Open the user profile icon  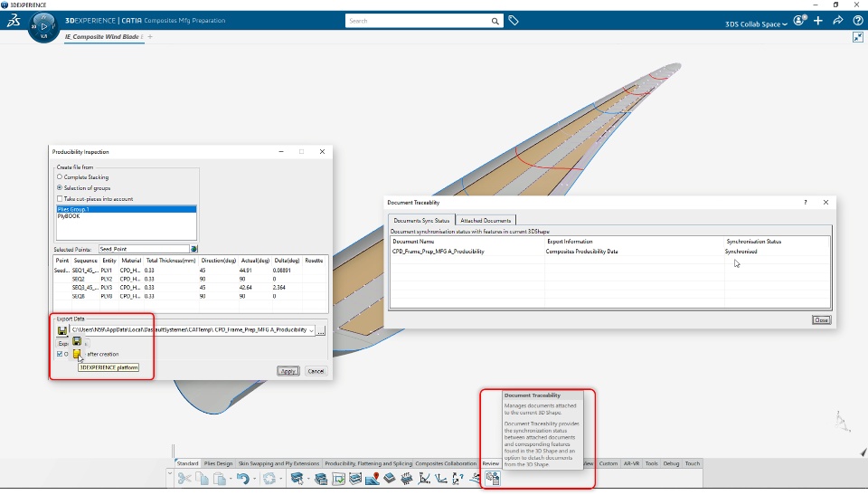800,21
